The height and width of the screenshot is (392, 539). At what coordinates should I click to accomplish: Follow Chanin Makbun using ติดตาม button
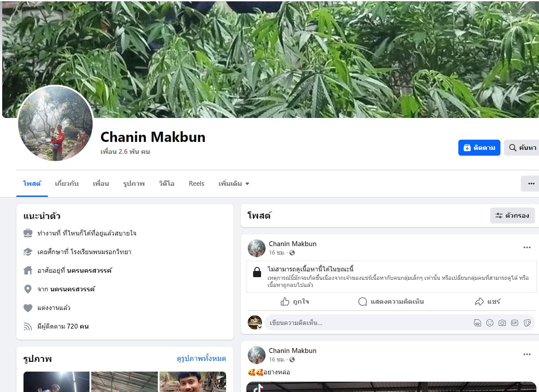click(479, 148)
